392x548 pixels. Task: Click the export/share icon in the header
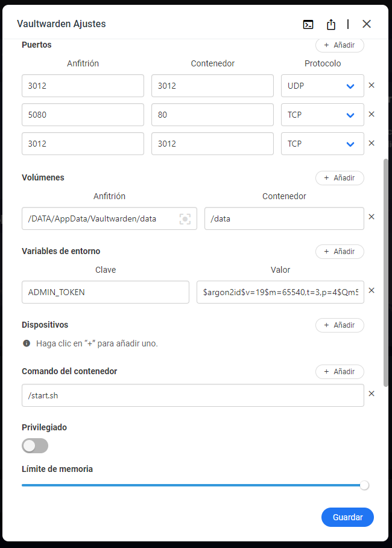(330, 24)
